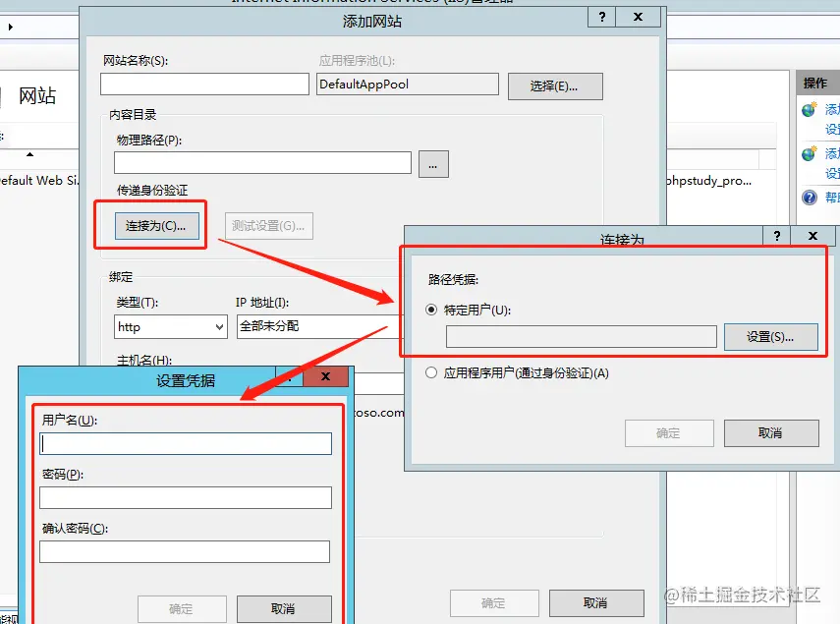Viewport: 840px width, 624px height.
Task: Select Default Web Site row in IIS Manager
Action: 39,181
